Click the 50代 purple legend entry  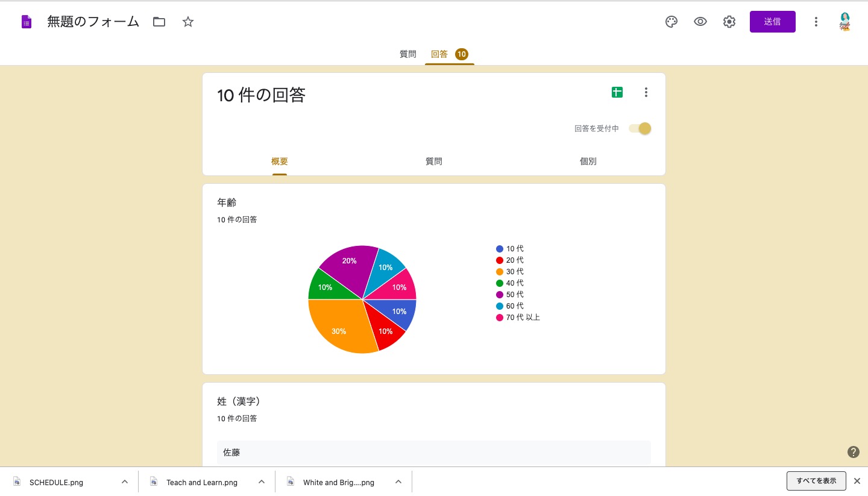(510, 295)
